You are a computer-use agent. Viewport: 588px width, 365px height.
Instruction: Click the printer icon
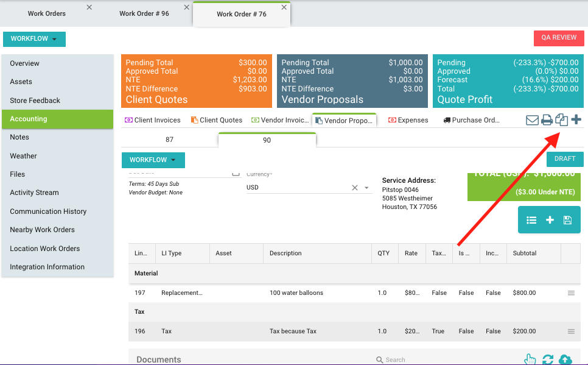click(547, 120)
